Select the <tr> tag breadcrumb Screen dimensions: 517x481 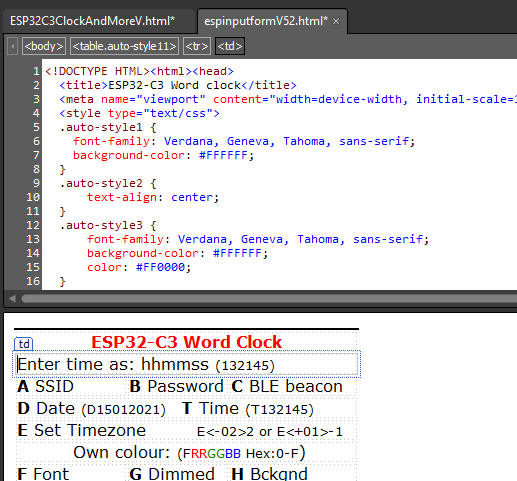(197, 46)
